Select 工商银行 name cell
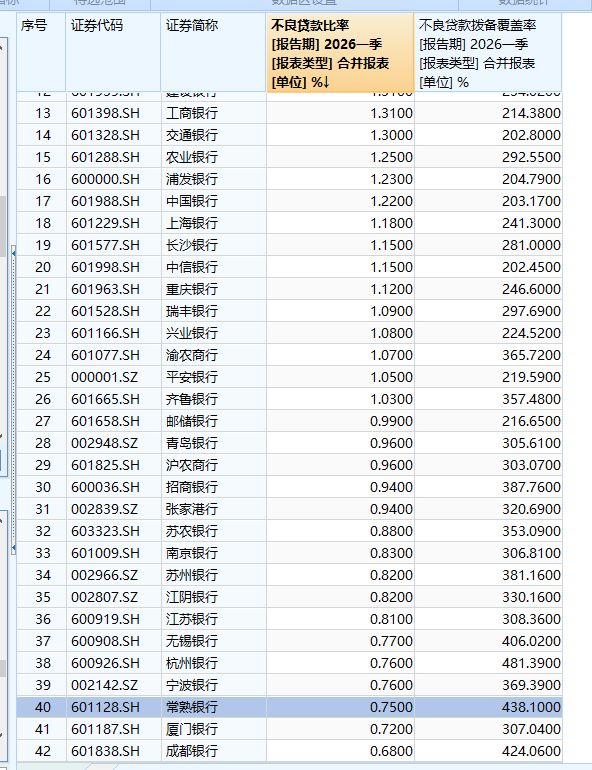Screen dimensions: 592x770 [214, 113]
